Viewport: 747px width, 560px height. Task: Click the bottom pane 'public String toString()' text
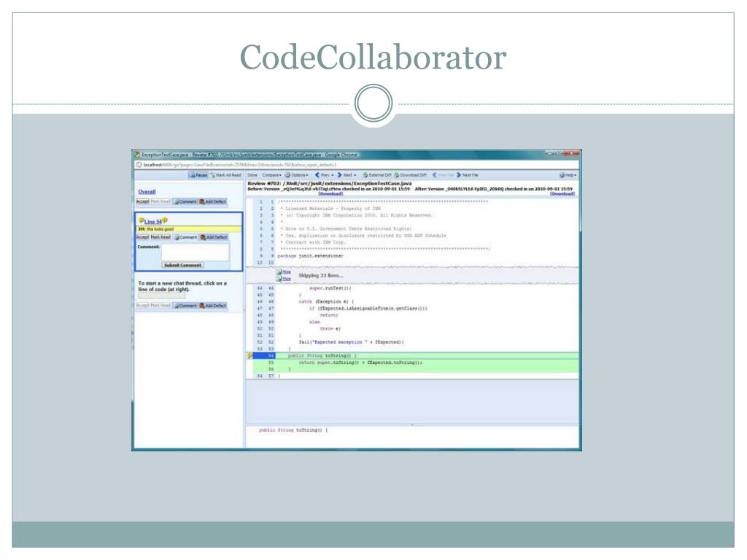pos(293,430)
